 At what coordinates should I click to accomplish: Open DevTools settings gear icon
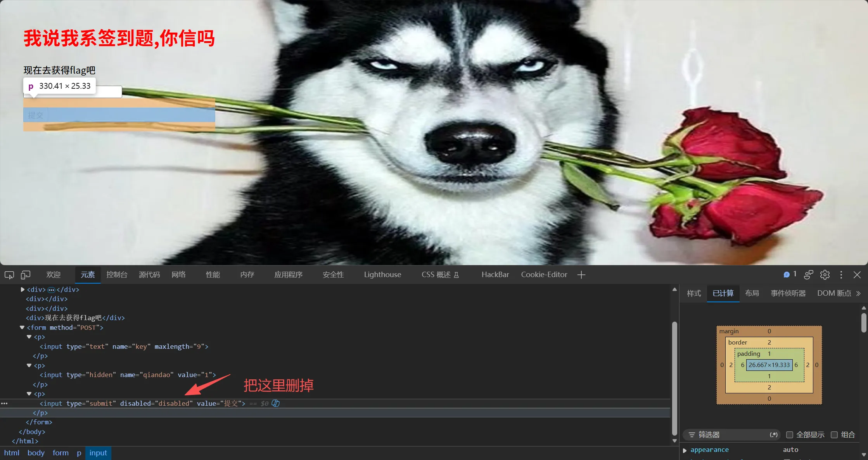[825, 275]
